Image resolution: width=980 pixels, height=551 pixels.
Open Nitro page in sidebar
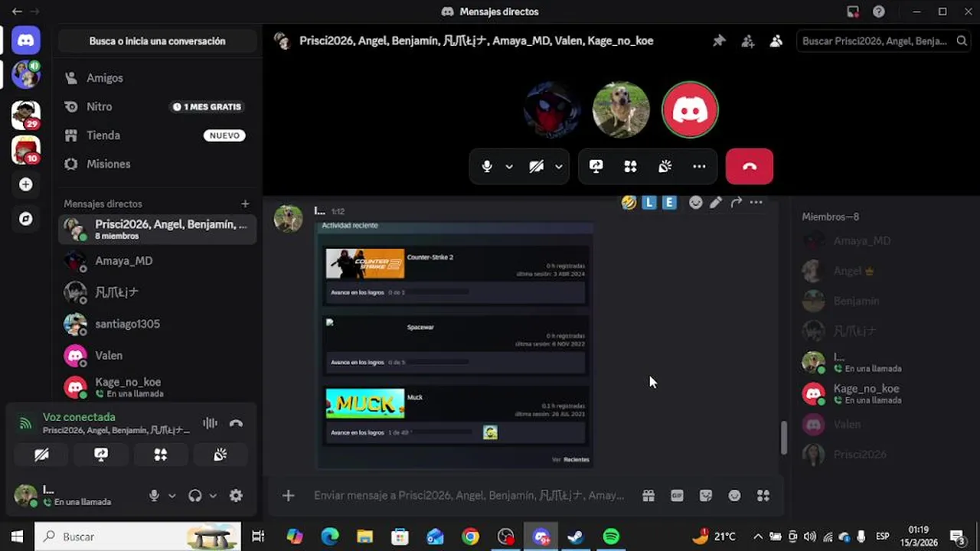[157, 107]
